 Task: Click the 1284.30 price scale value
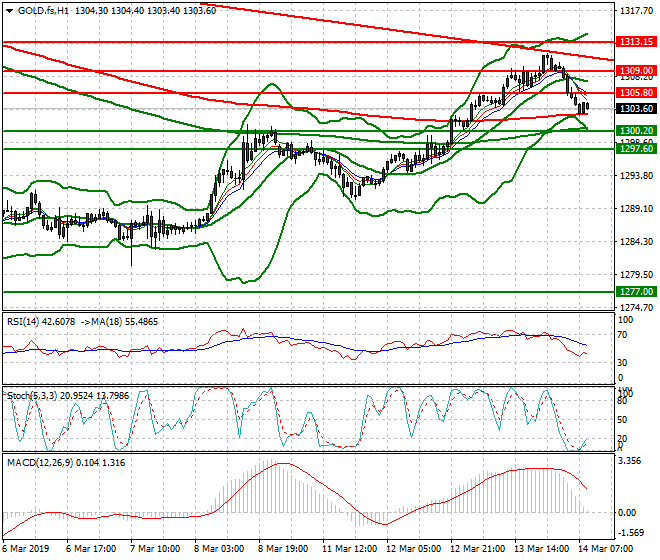tap(637, 242)
